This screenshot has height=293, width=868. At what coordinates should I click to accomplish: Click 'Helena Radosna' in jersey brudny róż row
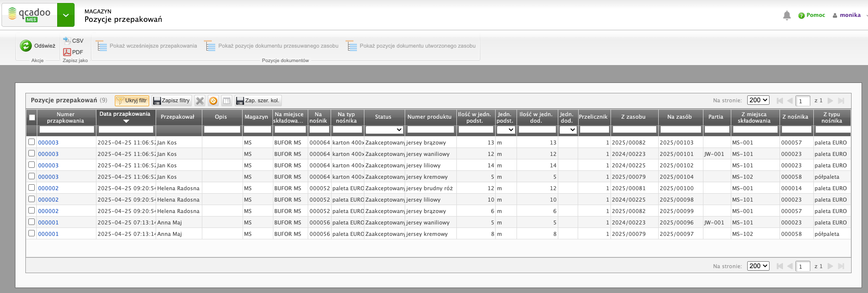click(x=178, y=188)
